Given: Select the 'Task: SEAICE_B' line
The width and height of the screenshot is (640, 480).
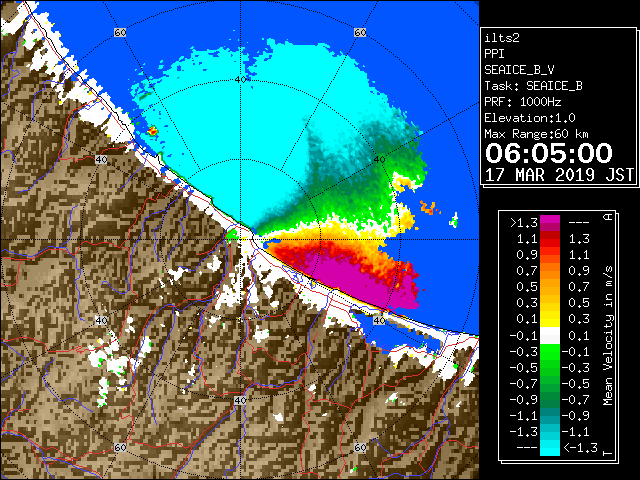Looking at the screenshot, I should pyautogui.click(x=533, y=86).
